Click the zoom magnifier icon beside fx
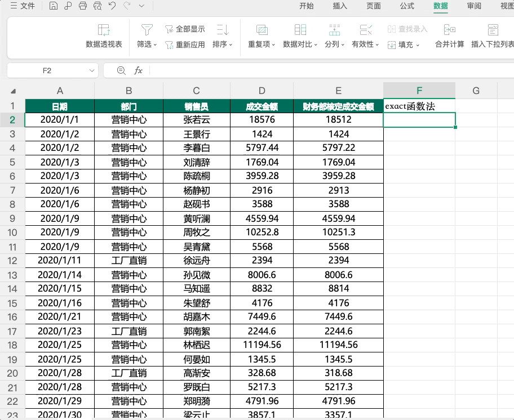 tap(121, 71)
